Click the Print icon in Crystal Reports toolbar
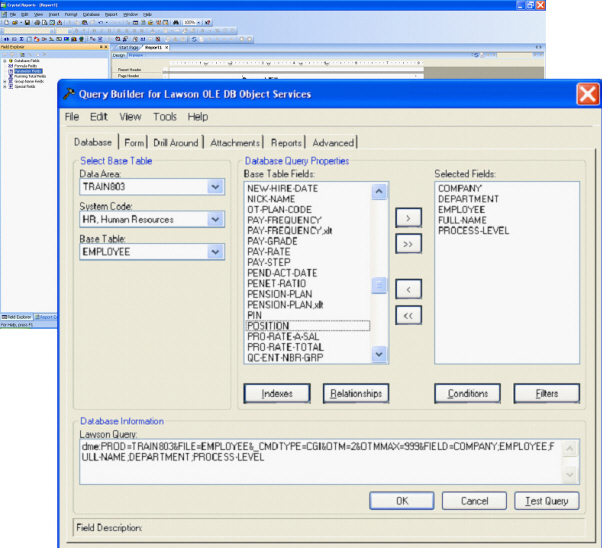This screenshot has height=548, width=602. pos(37,22)
